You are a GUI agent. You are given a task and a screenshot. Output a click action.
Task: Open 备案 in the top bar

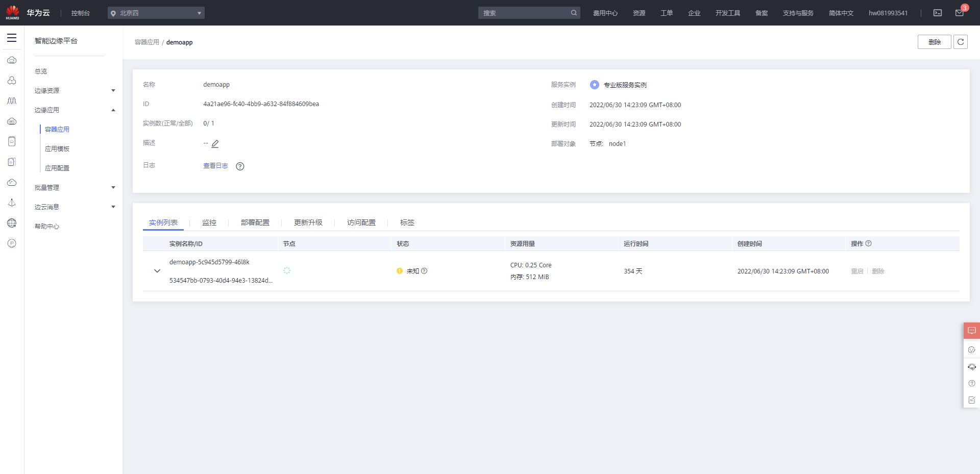762,13
